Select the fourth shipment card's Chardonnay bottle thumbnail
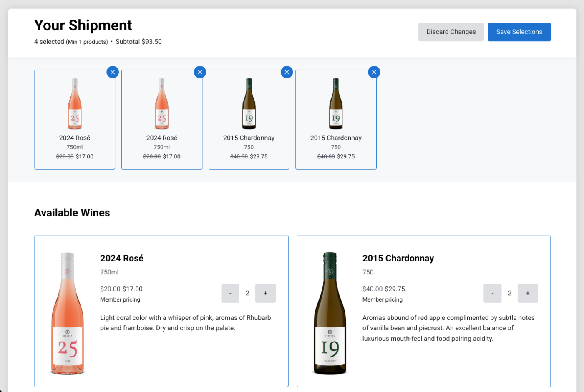Viewport: 584px width, 392px height. 336,104
